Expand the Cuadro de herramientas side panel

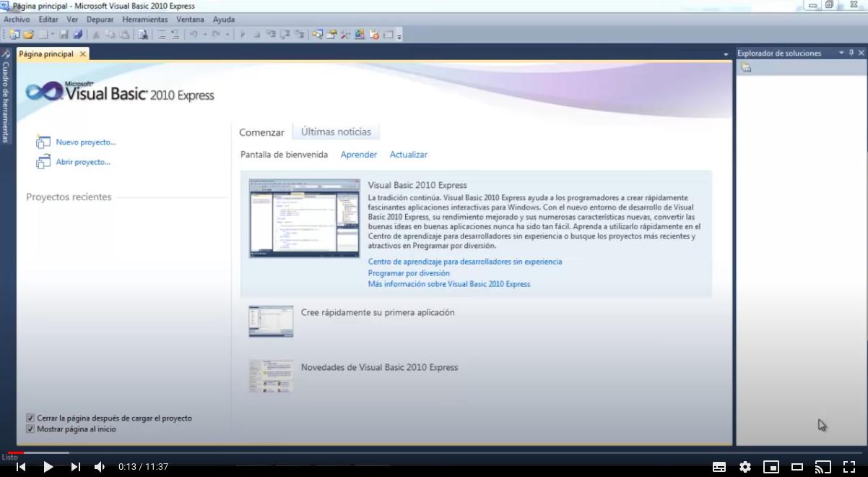6,96
